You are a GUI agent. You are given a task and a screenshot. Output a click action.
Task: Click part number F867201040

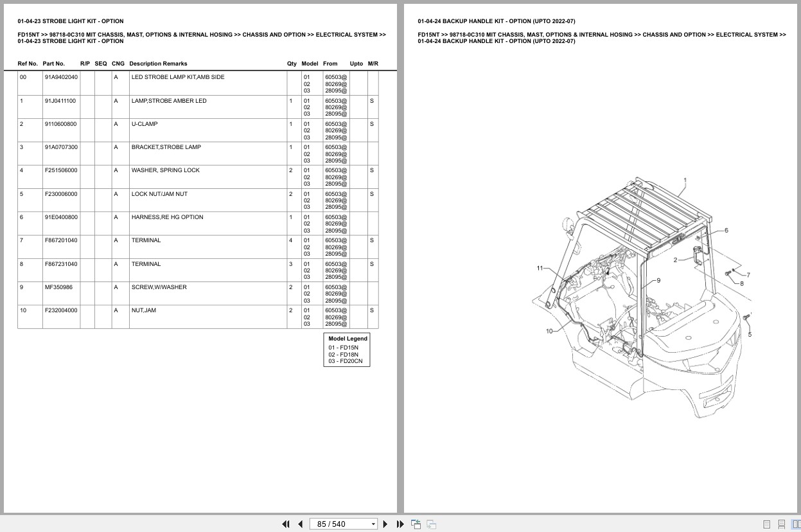(x=61, y=240)
